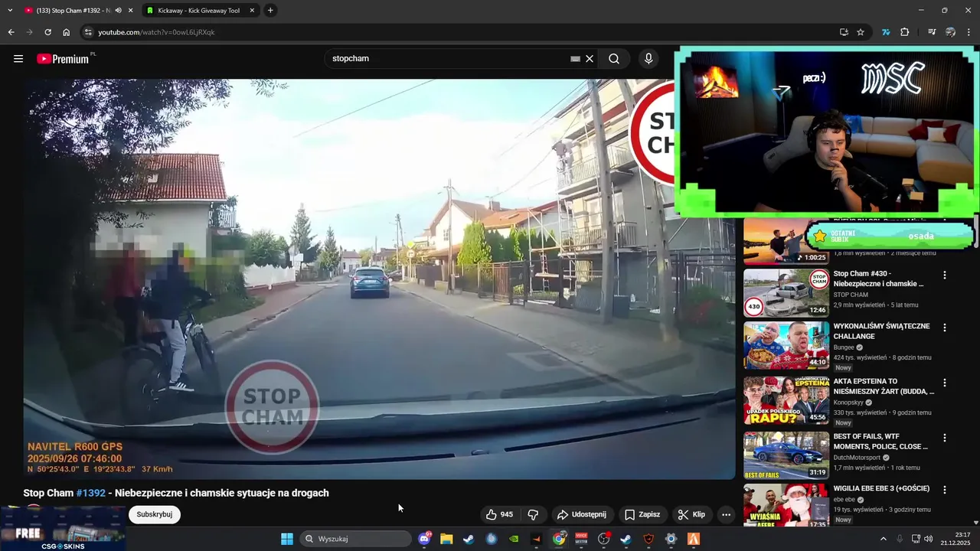Open NVIDIA app in taskbar
The image size is (980, 551).
coord(514,539)
